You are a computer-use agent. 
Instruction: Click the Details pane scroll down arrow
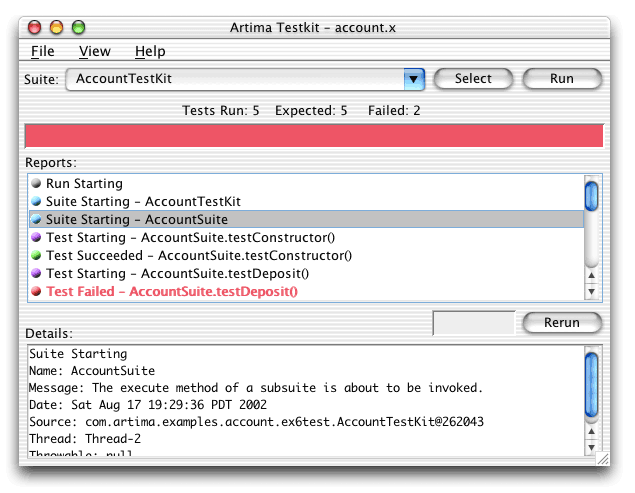point(592,448)
